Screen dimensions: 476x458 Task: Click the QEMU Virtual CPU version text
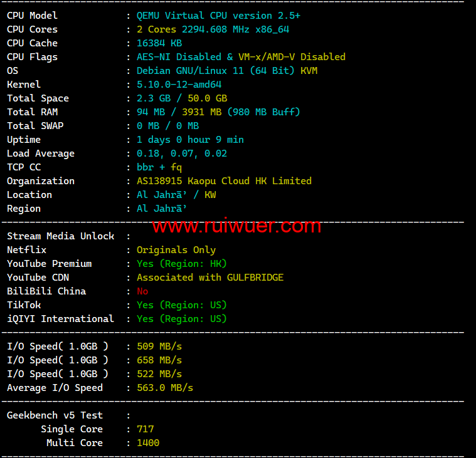click(218, 16)
